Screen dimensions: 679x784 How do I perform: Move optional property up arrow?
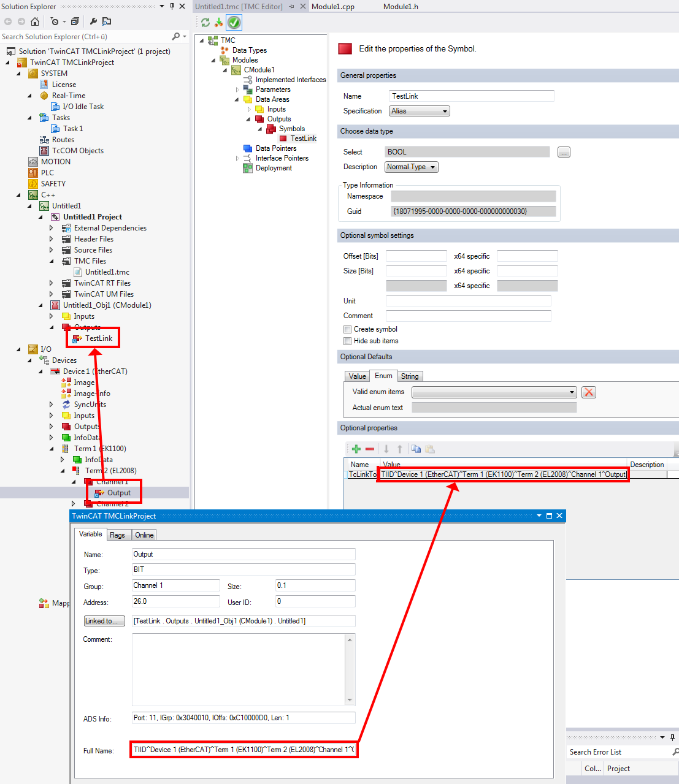[400, 449]
